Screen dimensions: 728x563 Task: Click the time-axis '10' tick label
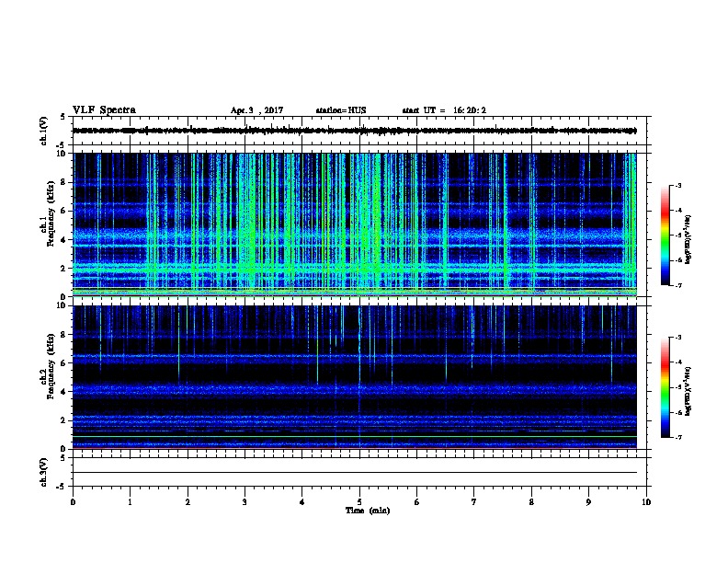click(x=646, y=502)
